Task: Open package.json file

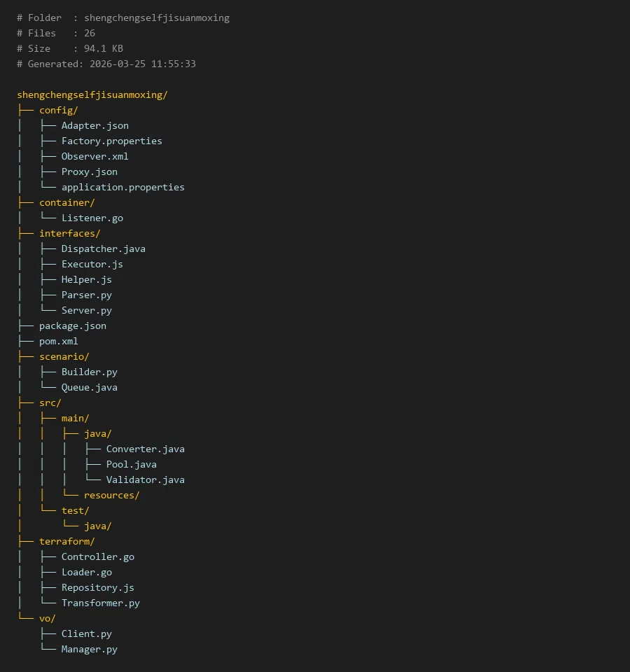Action: pyautogui.click(x=73, y=326)
